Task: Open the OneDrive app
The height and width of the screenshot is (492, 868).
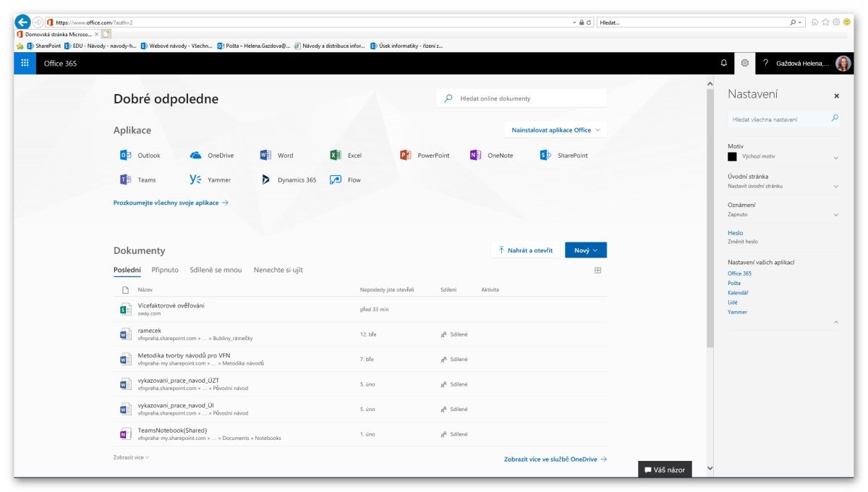Action: click(211, 156)
